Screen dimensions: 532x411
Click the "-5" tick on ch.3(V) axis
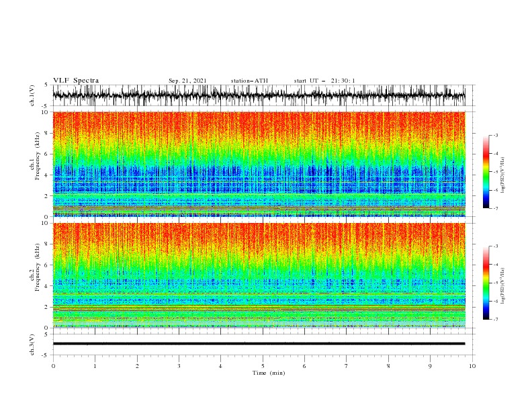pyautogui.click(x=46, y=355)
